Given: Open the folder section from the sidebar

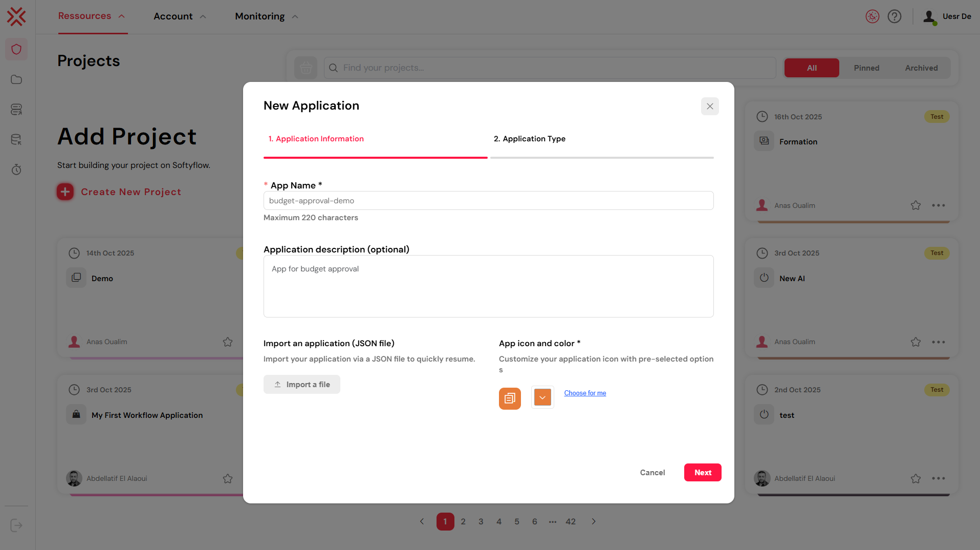Looking at the screenshot, I should (16, 79).
